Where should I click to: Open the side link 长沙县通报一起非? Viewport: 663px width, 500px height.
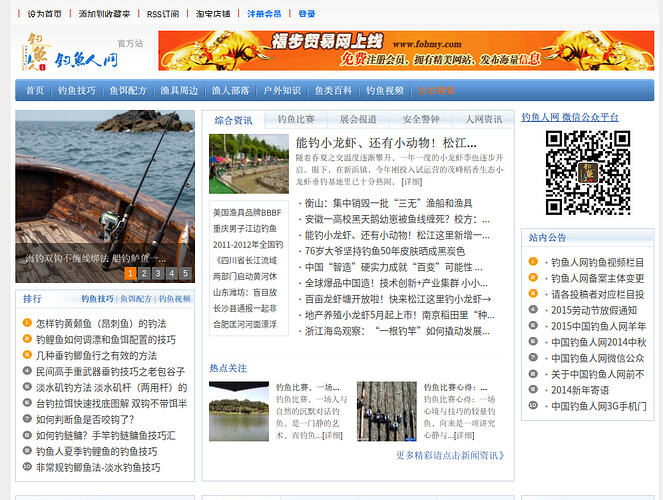[x=245, y=308]
